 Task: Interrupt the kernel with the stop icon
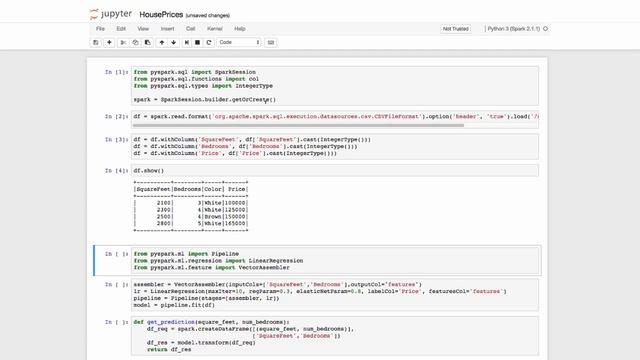click(198, 42)
